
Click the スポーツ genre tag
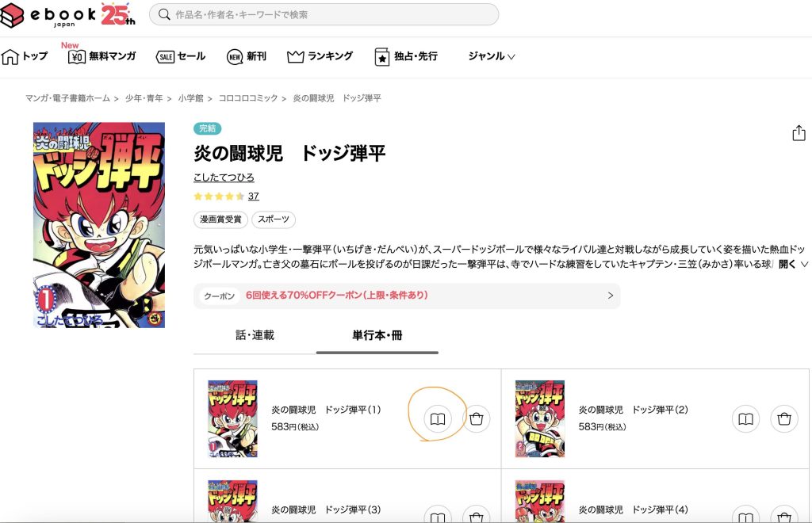(x=274, y=220)
